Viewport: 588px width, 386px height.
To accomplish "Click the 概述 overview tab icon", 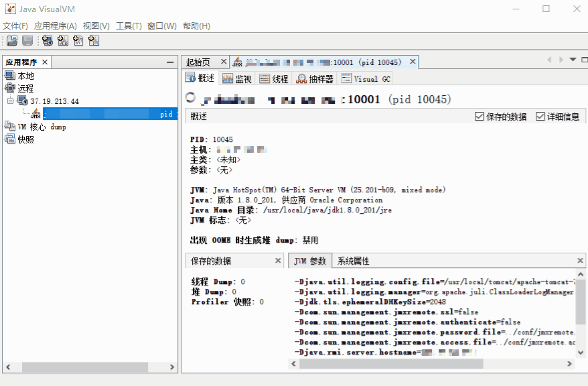I will [x=190, y=78].
